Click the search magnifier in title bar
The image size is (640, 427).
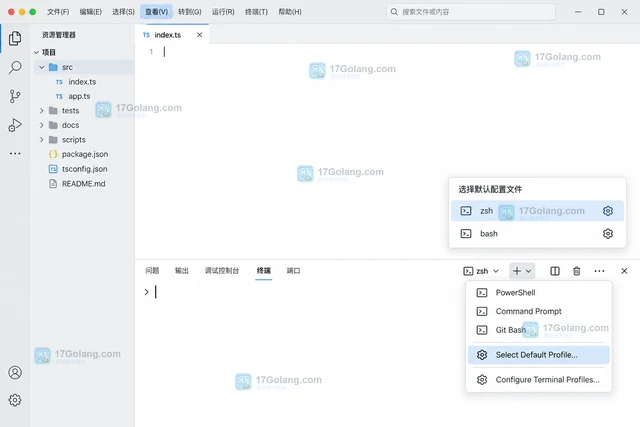tap(394, 12)
